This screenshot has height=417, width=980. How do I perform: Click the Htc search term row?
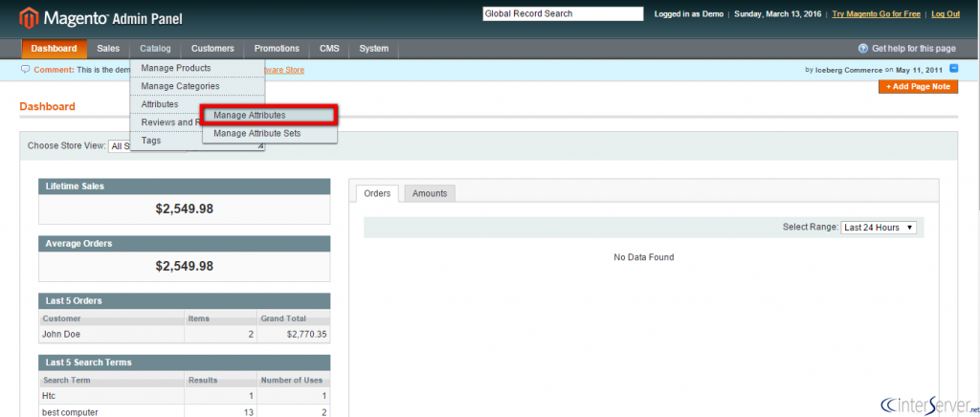[x=185, y=396]
